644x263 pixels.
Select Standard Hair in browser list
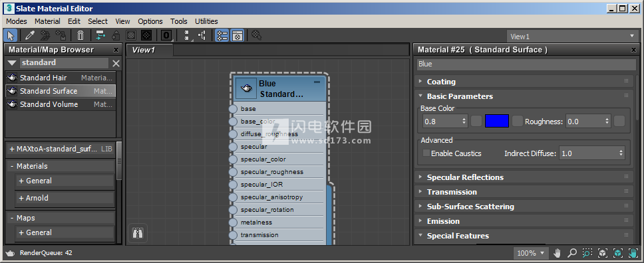pos(61,78)
